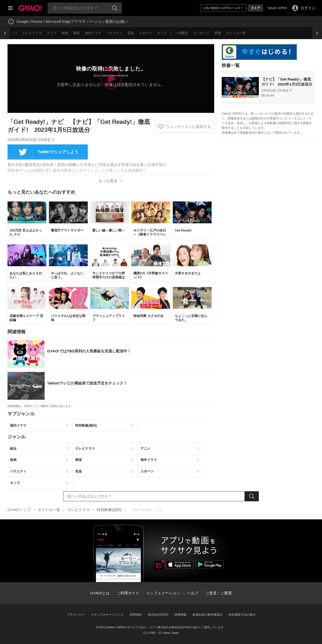Open 韓流 genre row in genre list
322x644 pixels.
pos(105,460)
